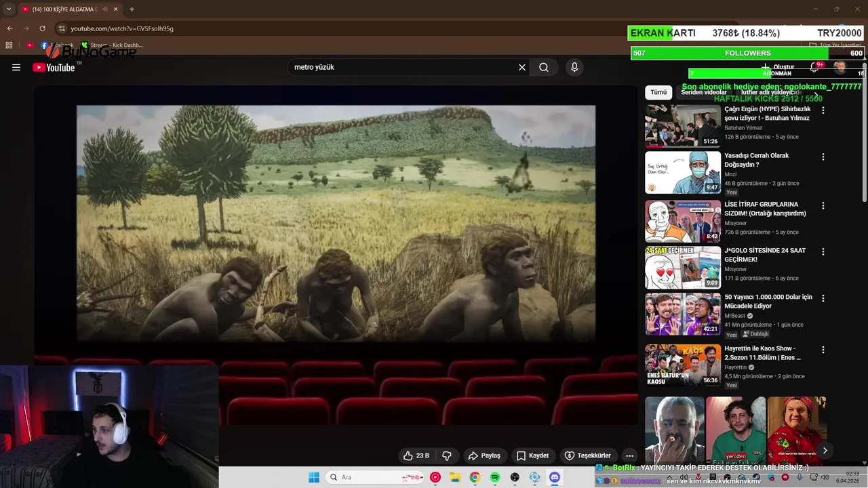Click the browser address bar URL

pos(122,28)
